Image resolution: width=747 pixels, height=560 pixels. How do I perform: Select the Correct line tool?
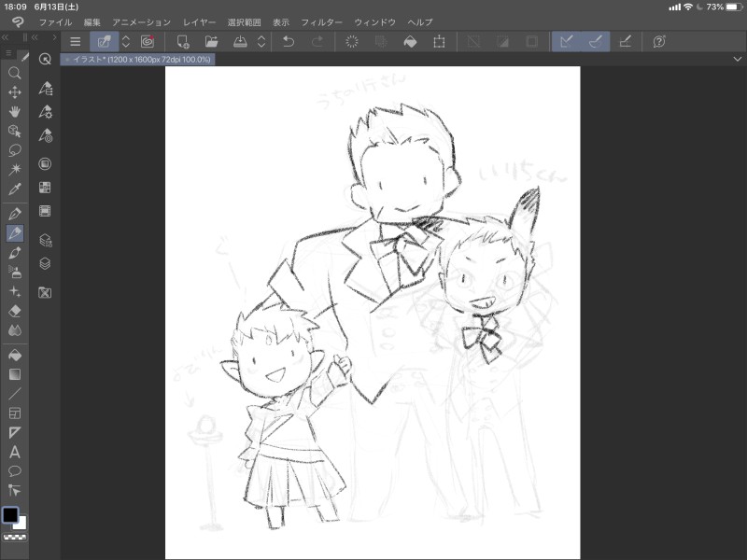point(15,491)
